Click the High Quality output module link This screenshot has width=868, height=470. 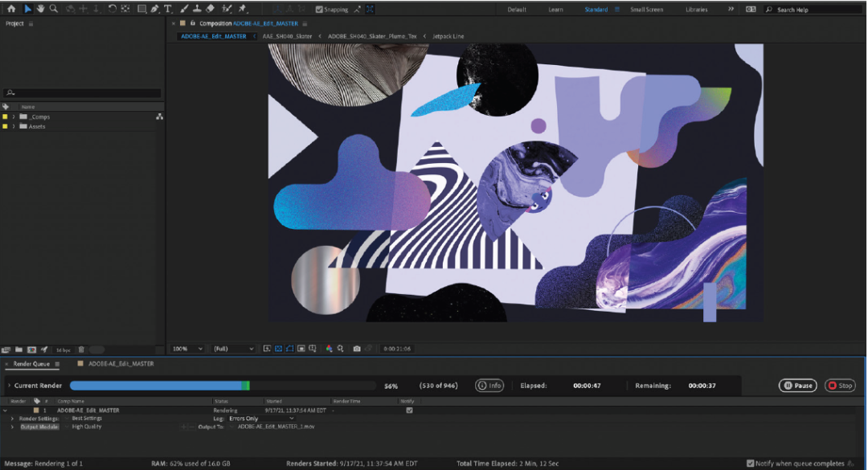(86, 427)
